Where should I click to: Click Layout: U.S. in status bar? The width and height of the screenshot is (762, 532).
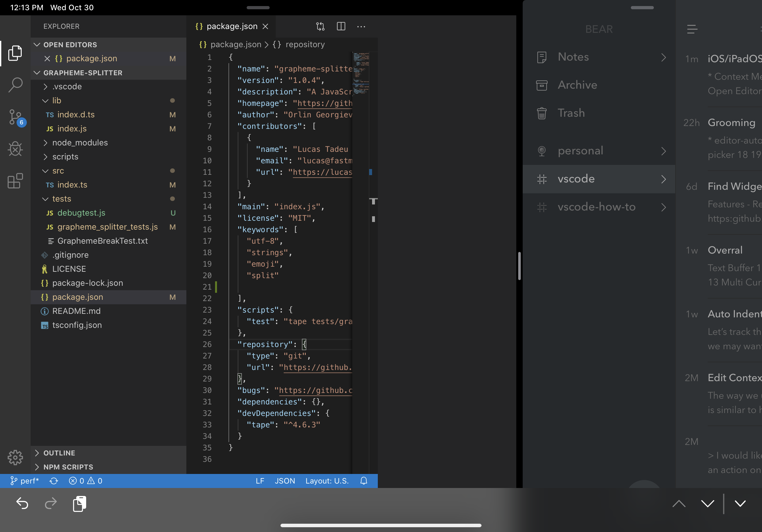(x=327, y=481)
